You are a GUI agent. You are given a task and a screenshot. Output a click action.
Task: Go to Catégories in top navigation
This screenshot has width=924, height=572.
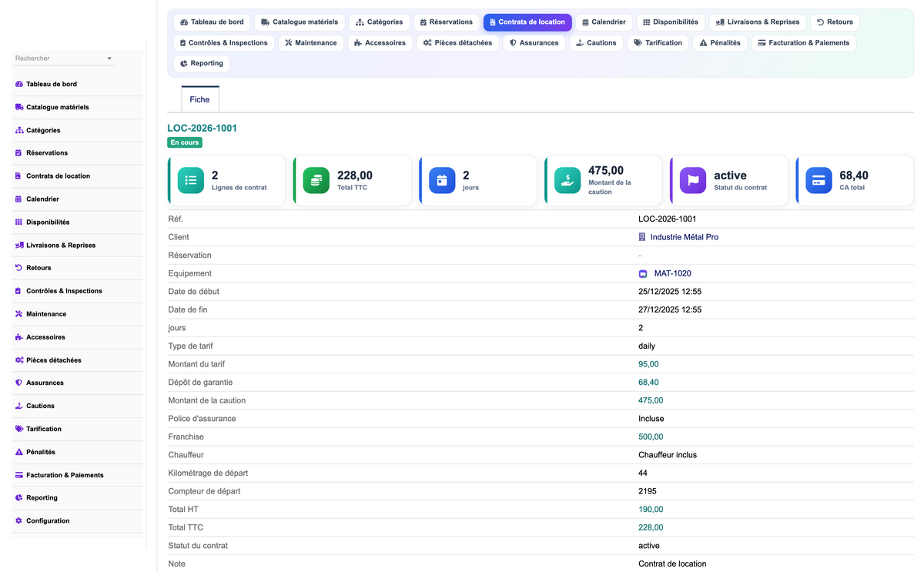click(379, 22)
